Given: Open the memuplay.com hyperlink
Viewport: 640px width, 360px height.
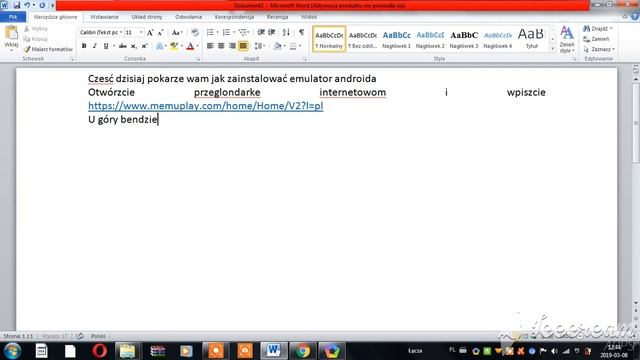Looking at the screenshot, I should (205, 106).
